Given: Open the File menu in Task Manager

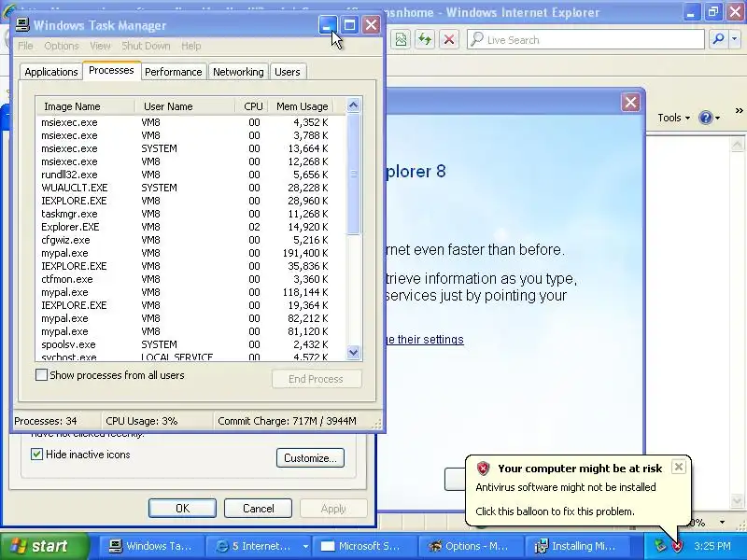Looking at the screenshot, I should click(25, 46).
